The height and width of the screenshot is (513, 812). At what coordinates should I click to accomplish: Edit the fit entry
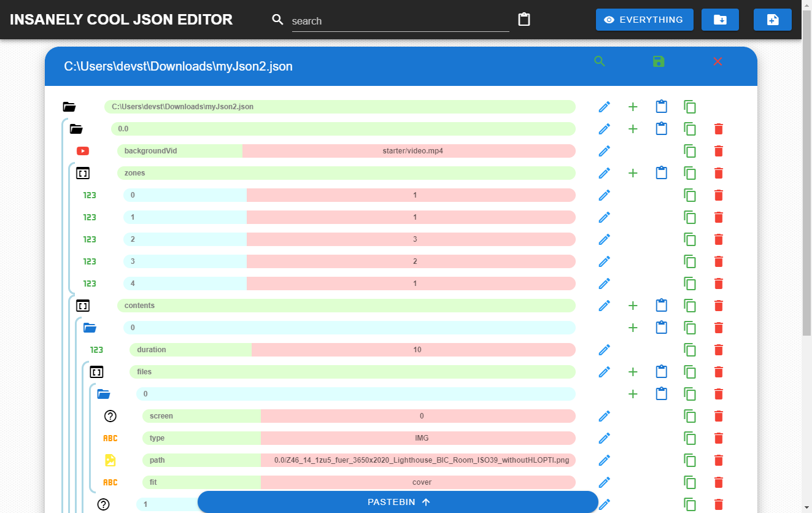(605, 482)
